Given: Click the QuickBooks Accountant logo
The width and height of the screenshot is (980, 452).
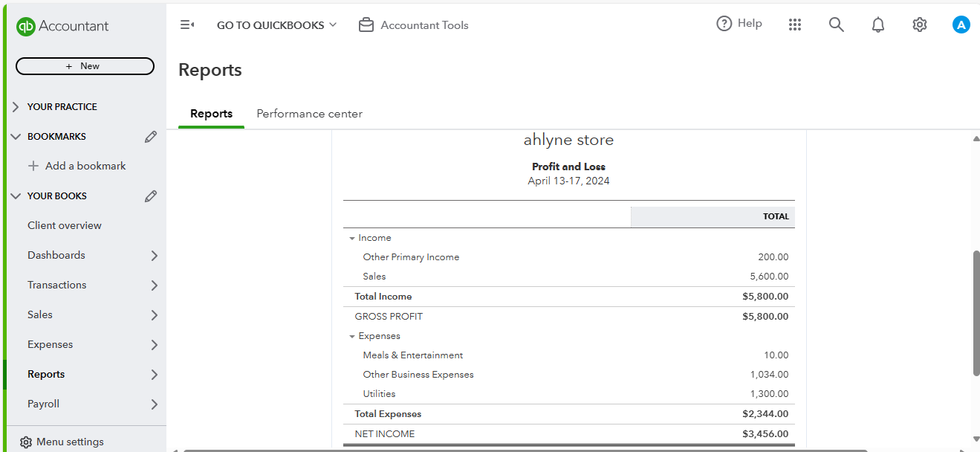Looking at the screenshot, I should tap(62, 26).
